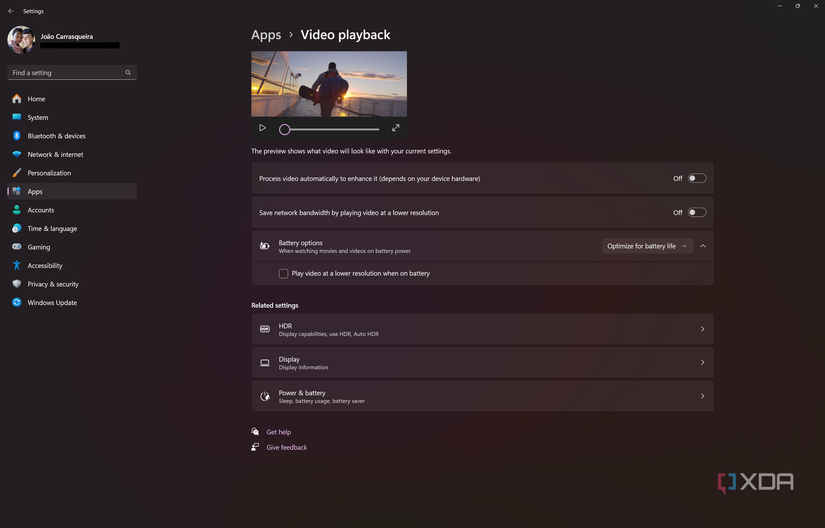Open Display information chevron arrow
Viewport: 825px width, 528px height.
point(702,362)
